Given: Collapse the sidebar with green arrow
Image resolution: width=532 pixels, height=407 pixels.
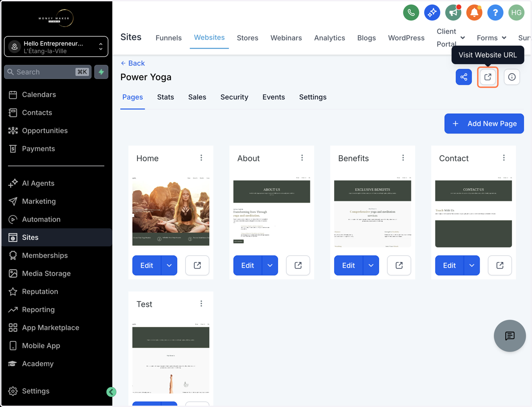Looking at the screenshot, I should [111, 391].
